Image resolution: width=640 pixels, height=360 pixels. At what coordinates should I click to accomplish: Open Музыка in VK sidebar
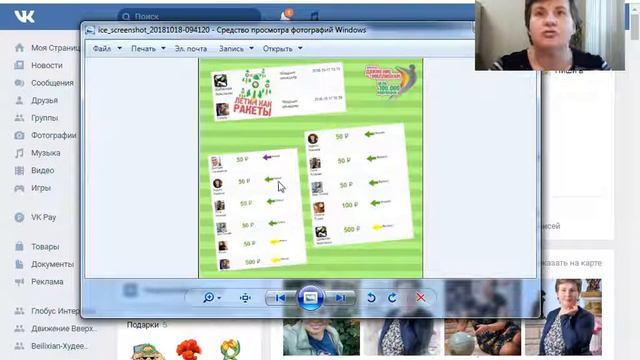tap(46, 153)
